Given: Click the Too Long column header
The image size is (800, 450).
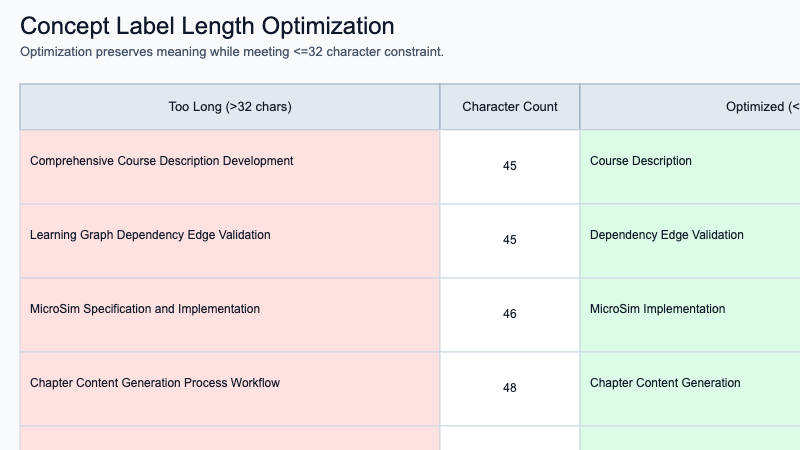Looking at the screenshot, I should (x=230, y=107).
